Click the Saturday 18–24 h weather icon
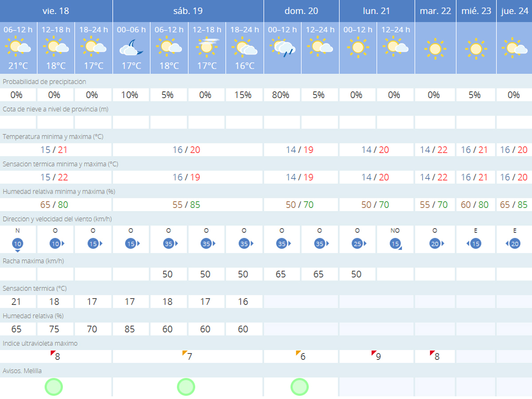 (x=244, y=47)
